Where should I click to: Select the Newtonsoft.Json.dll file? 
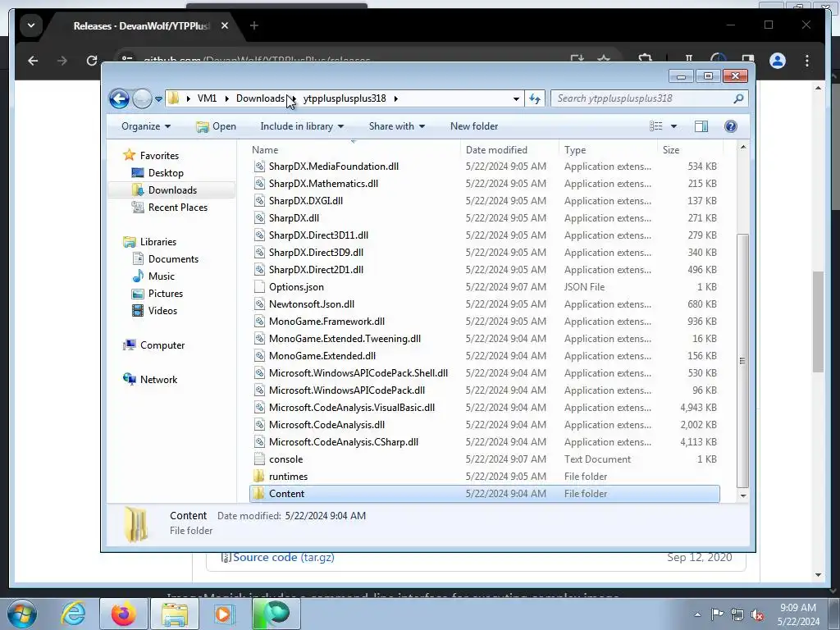point(311,304)
